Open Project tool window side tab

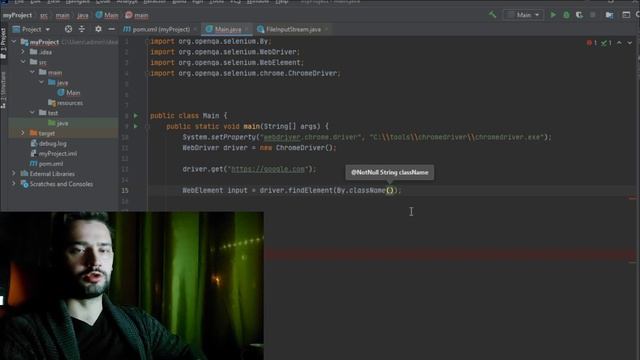point(3,43)
